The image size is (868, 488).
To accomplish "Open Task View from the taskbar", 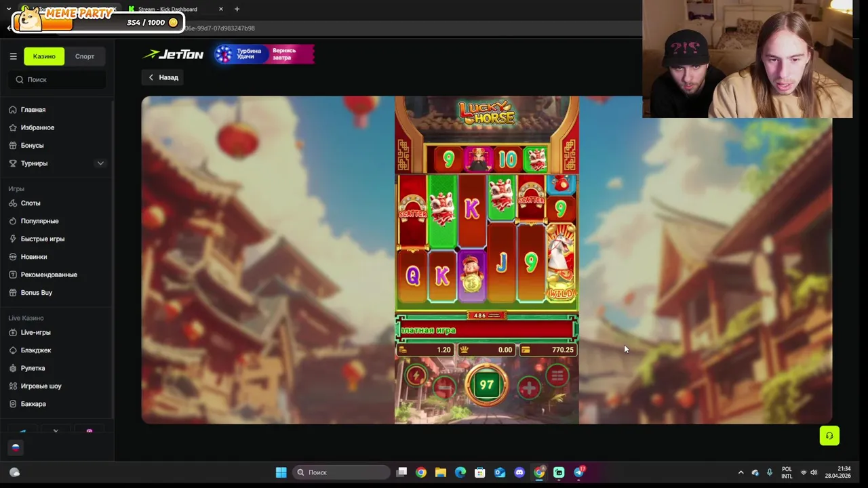I will click(x=401, y=472).
